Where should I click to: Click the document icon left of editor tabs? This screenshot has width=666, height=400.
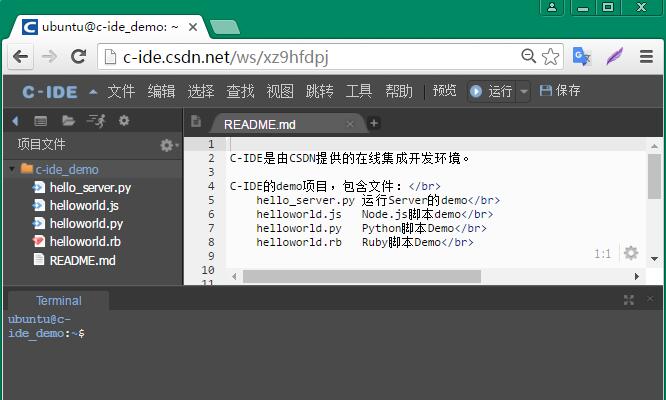196,121
